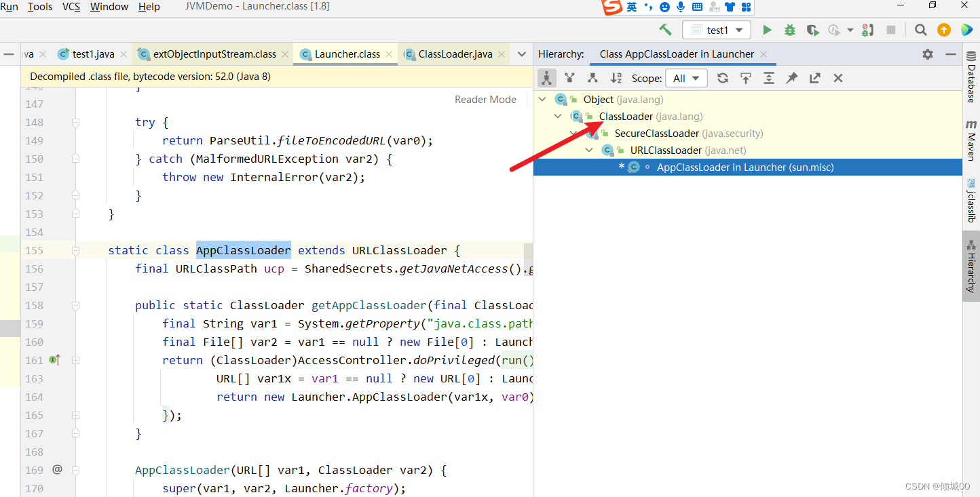The height and width of the screenshot is (497, 980).
Task: Close the ClassLoader.java tab
Action: pos(502,54)
